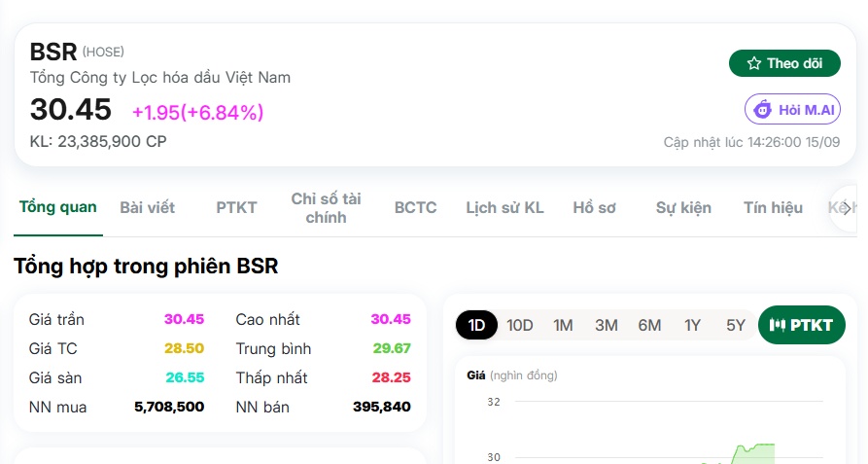Click the Giá TC value 28.50

tap(184, 349)
